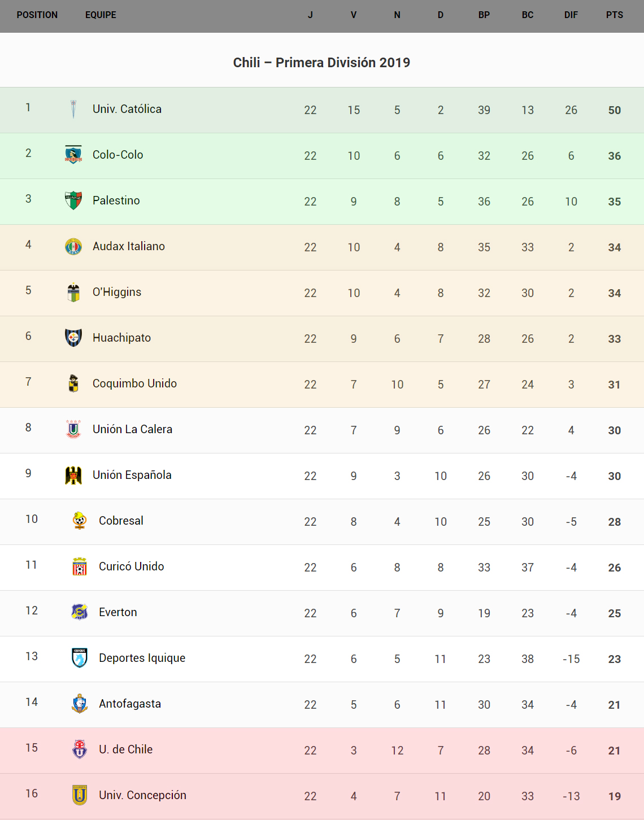Image resolution: width=644 pixels, height=820 pixels.
Task: Click the Audax Italiano team badge
Action: [x=73, y=246]
